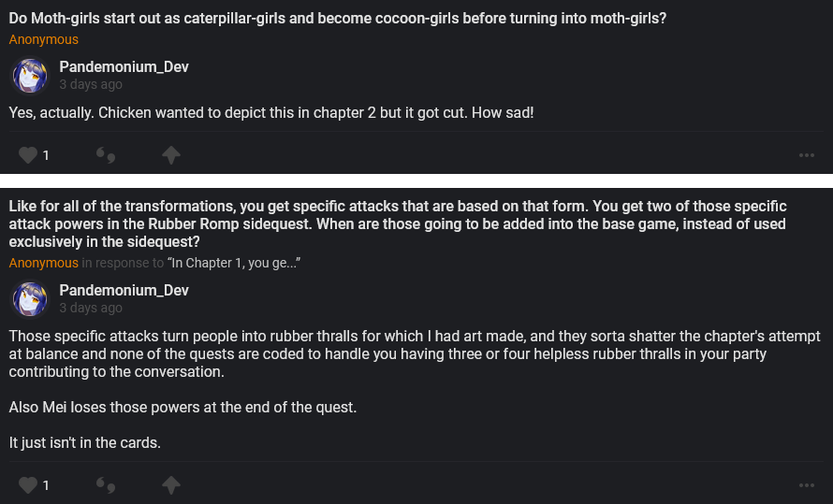This screenshot has height=504, width=833.
Task: Like the moth-girls answer with the heart icon
Action: [x=28, y=155]
